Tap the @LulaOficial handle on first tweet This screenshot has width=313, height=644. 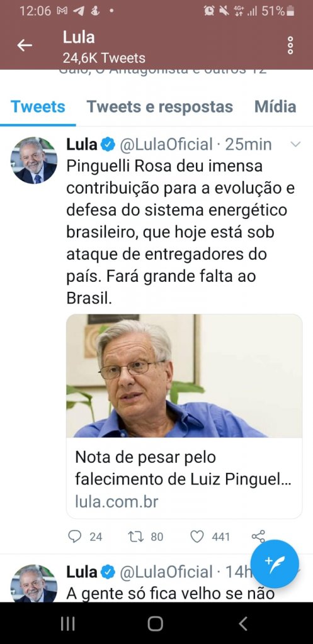166,145
